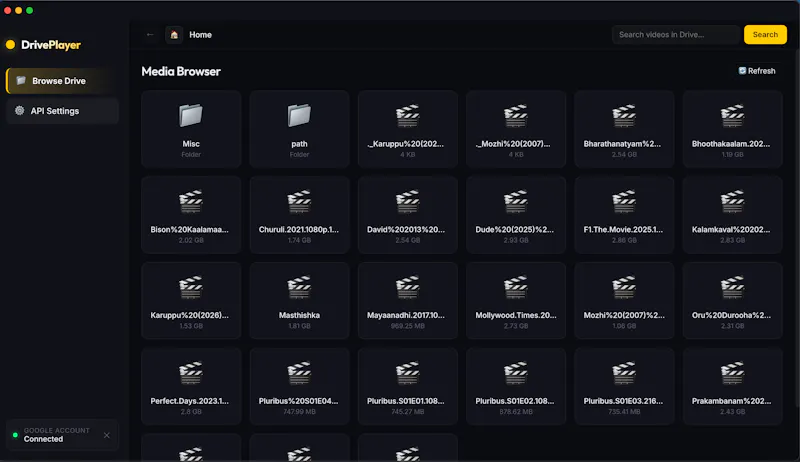The image size is (800, 462).
Task: Click the Home breadcrumb label
Action: [201, 35]
